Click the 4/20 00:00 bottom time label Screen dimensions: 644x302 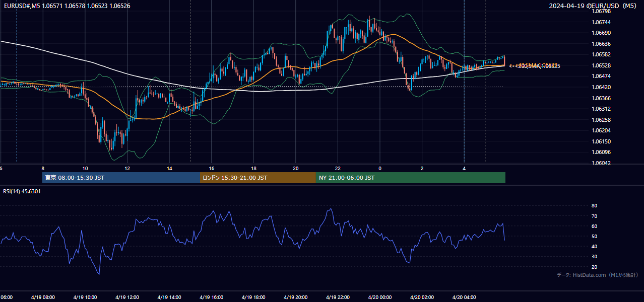pos(380,297)
